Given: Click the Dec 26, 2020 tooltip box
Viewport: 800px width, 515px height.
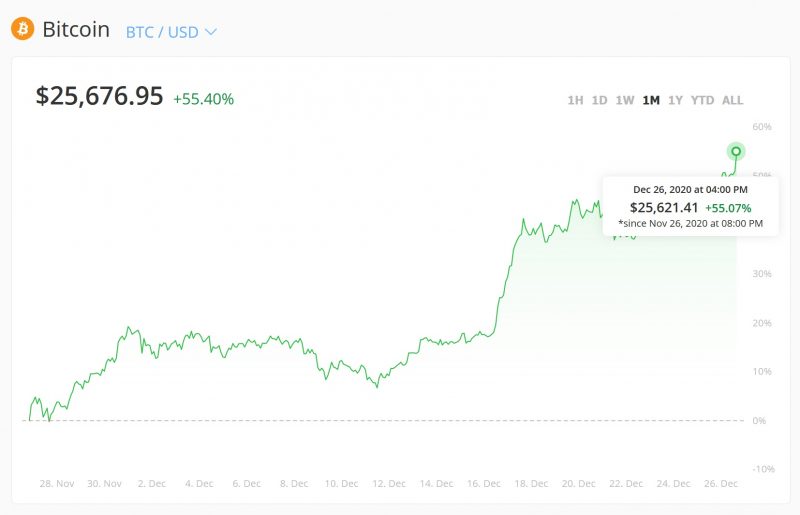Looking at the screenshot, I should coord(690,206).
